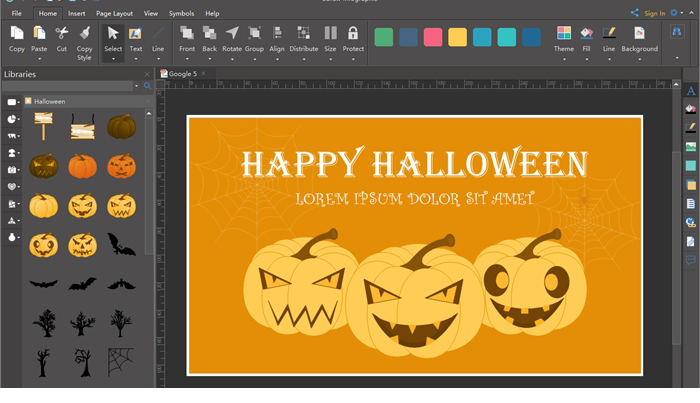
Task: Open the library search box dropdown arrow
Action: coord(136,86)
